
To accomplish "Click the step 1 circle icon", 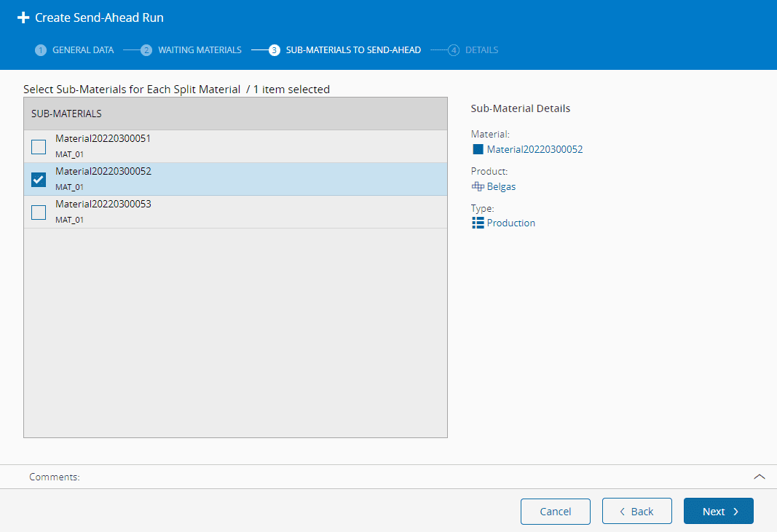I will (x=41, y=50).
